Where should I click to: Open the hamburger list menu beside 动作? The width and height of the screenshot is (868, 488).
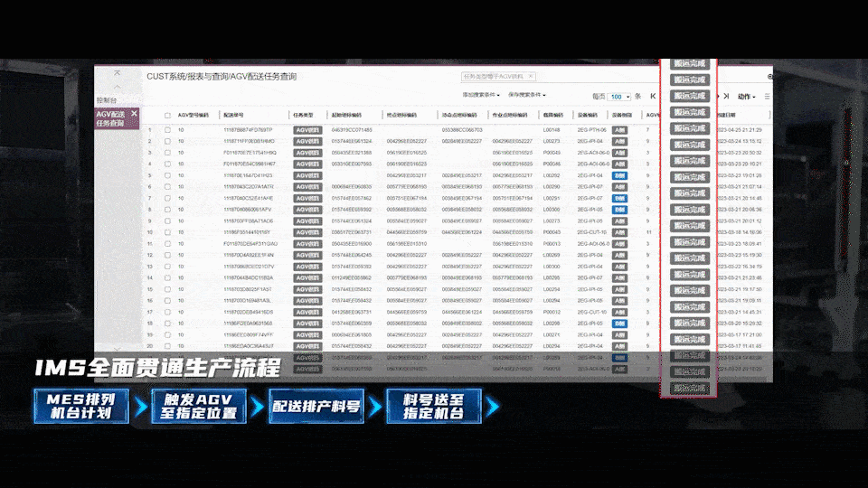coord(767,97)
